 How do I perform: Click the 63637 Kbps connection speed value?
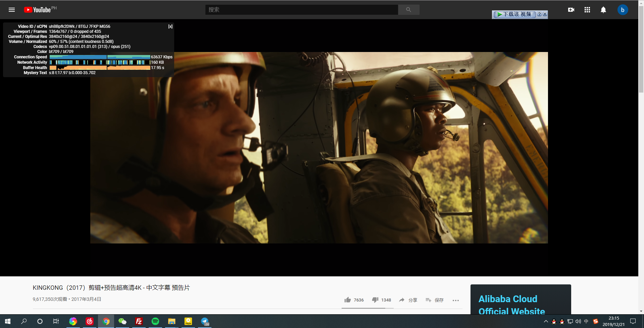[x=162, y=57]
